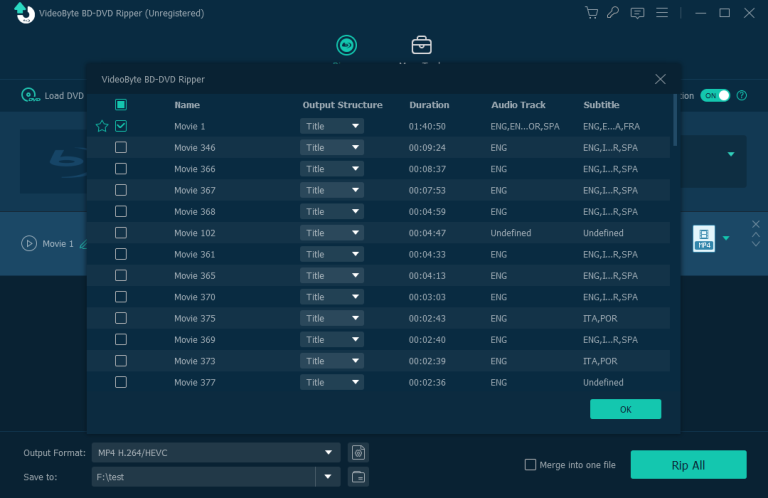
Task: Click the Save to path field
Action: 203,477
